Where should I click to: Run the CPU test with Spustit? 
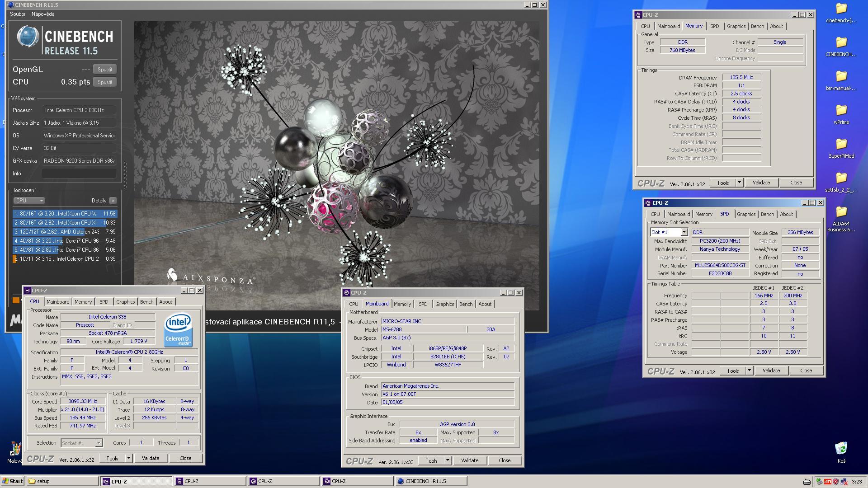(x=105, y=82)
